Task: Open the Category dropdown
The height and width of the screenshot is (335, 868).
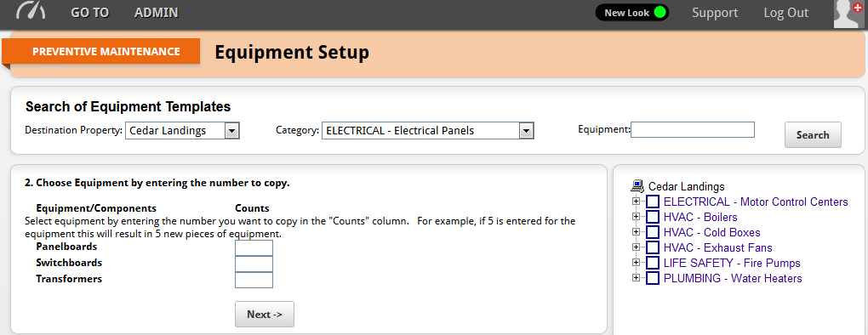Action: click(x=427, y=131)
